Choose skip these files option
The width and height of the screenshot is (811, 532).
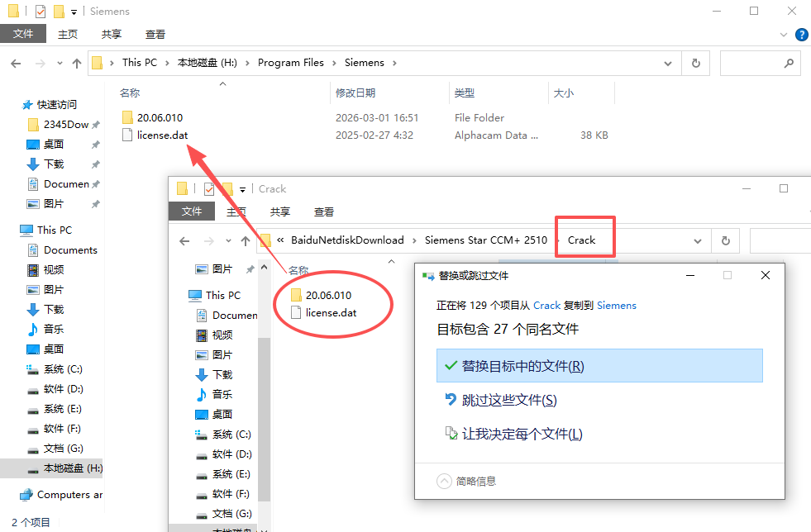[508, 401]
